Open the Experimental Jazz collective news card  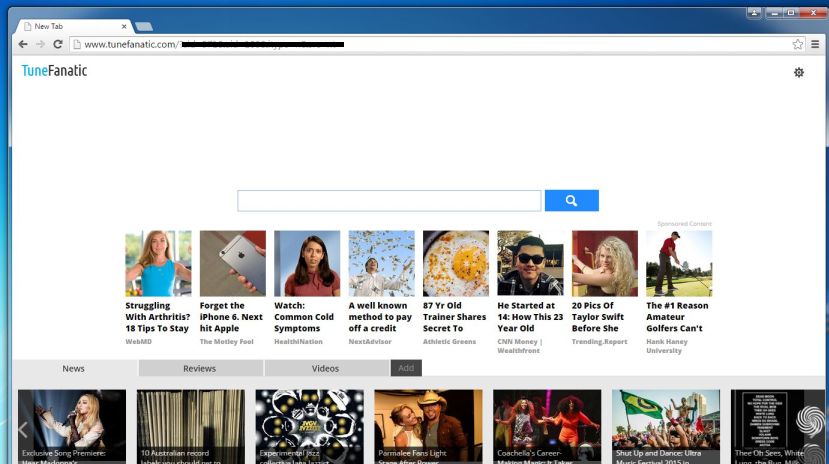[x=309, y=427]
